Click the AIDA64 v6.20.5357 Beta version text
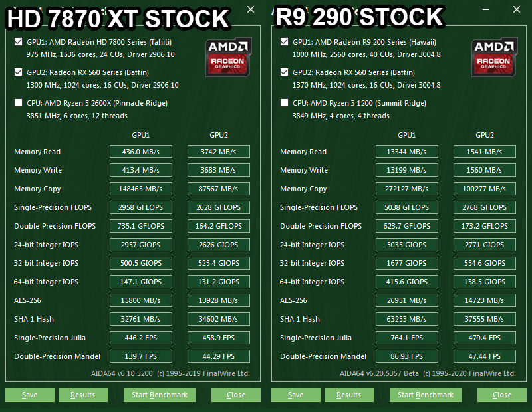The width and height of the screenshot is (532, 412). (x=379, y=373)
